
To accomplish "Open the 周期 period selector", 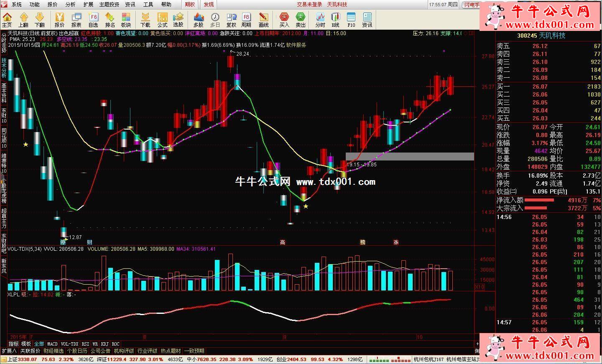I will click(x=246, y=19).
